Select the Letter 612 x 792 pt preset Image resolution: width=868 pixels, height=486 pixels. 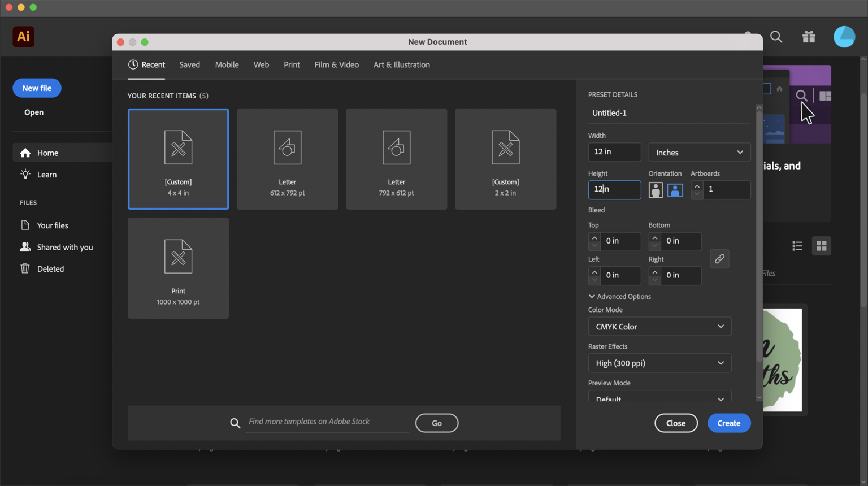coord(287,159)
